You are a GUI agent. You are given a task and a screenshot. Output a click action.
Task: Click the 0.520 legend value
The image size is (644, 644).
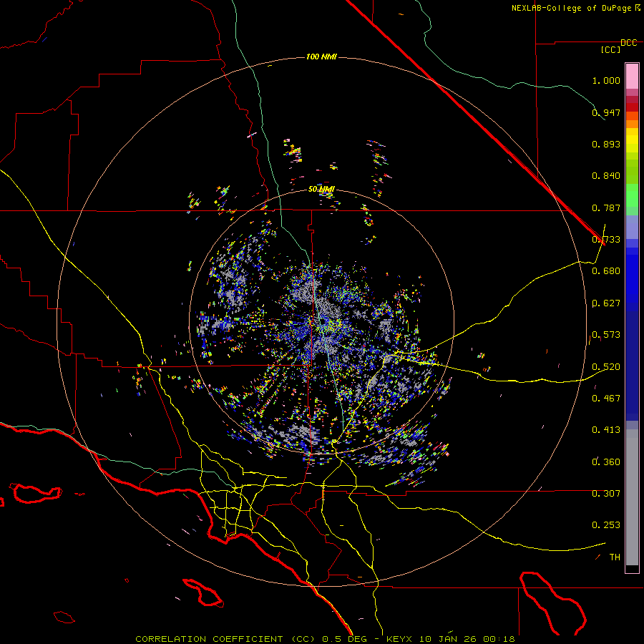click(x=606, y=366)
